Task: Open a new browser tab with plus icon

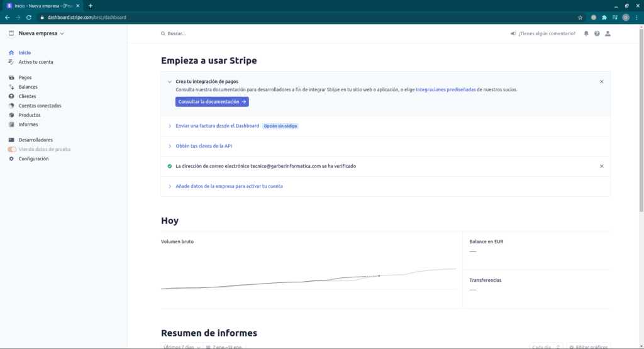Action: pyautogui.click(x=91, y=6)
